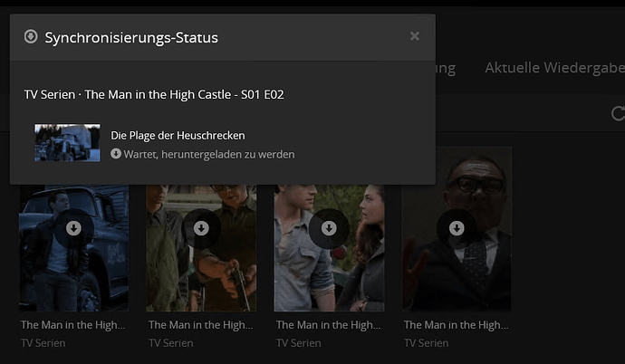625x364 pixels.
Task: Click the download icon on second poster
Action: [x=201, y=228]
